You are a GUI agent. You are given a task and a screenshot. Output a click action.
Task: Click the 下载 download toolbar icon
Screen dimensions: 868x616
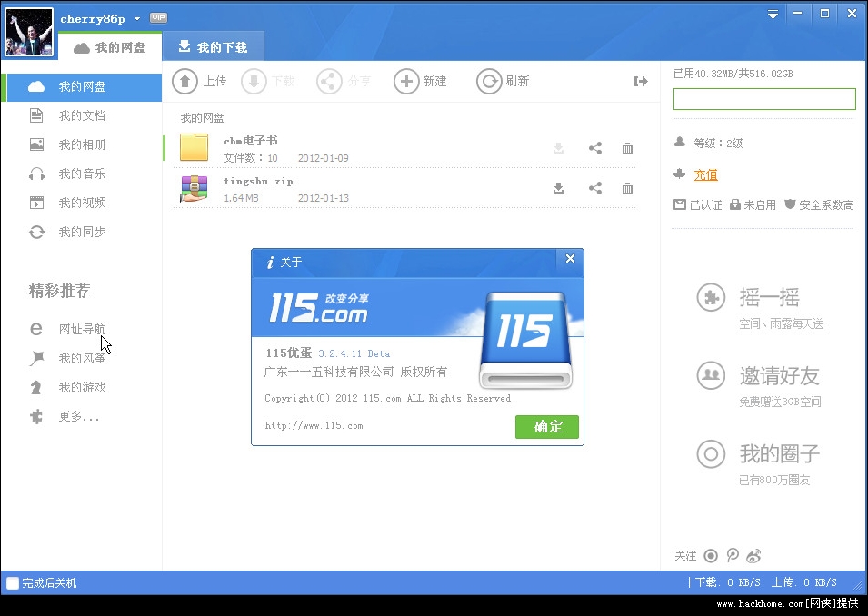click(x=254, y=82)
